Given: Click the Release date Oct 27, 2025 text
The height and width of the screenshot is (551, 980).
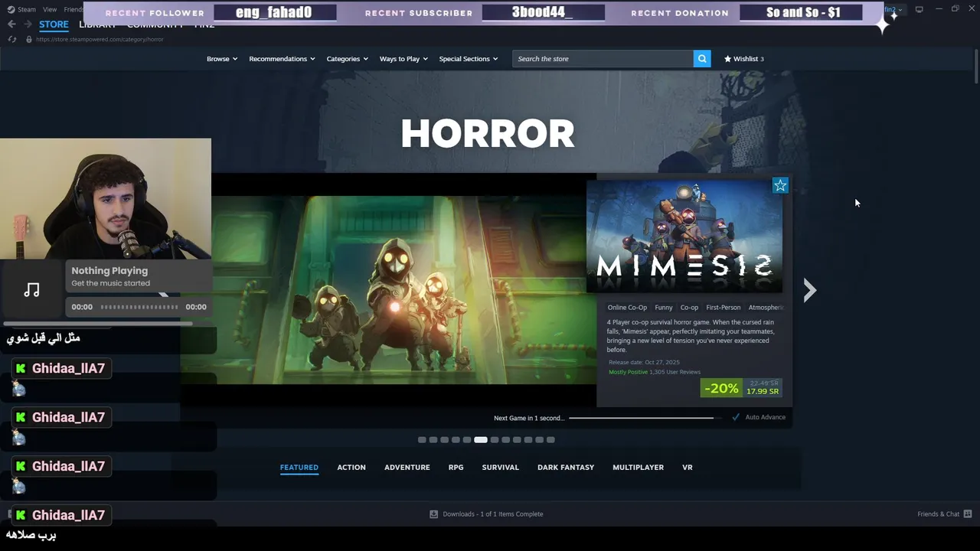Looking at the screenshot, I should coord(644,362).
